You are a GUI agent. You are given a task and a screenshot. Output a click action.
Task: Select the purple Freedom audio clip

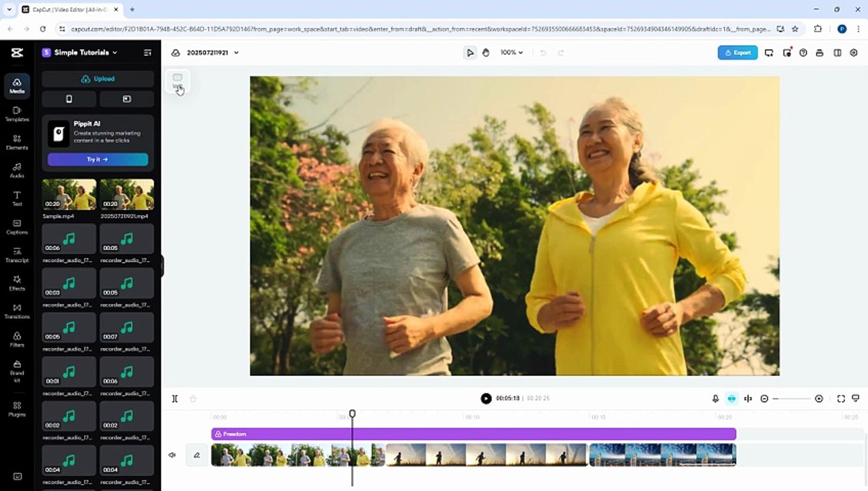(x=474, y=434)
